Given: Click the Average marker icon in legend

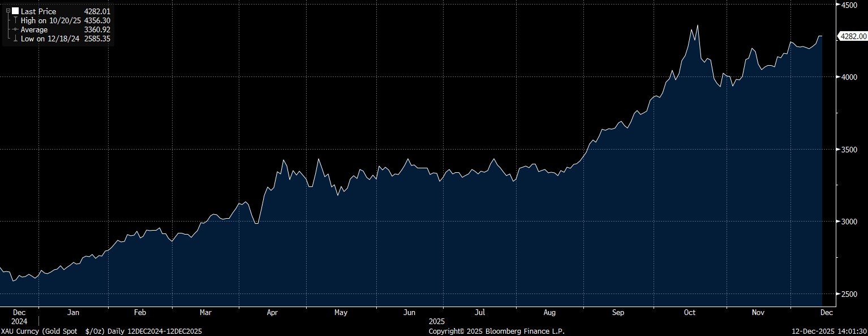Looking at the screenshot, I should coord(15,29).
